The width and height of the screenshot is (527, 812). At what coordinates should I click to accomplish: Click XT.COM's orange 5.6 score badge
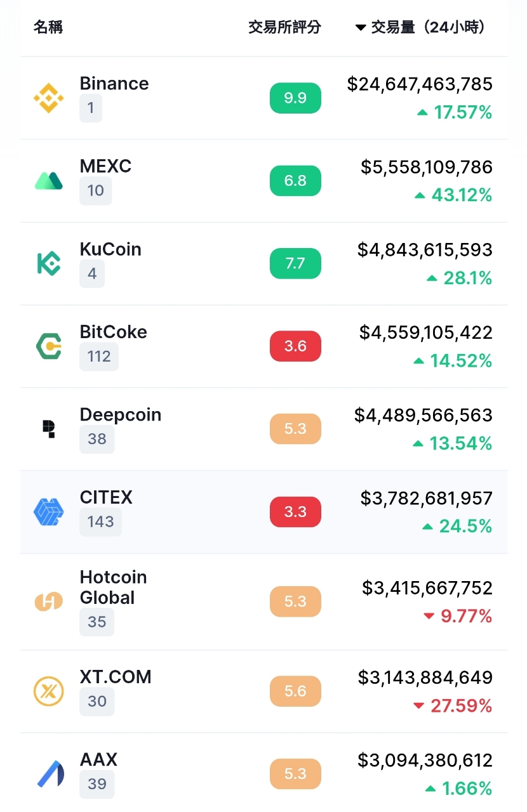pyautogui.click(x=295, y=691)
